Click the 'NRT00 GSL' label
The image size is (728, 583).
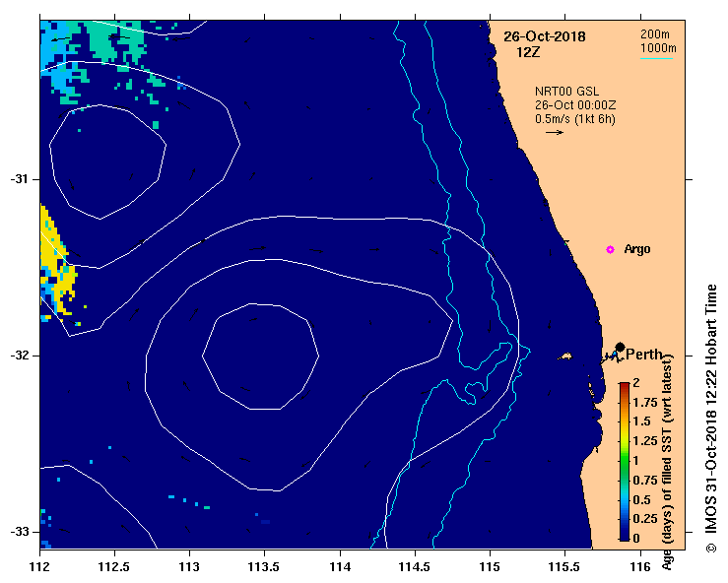coord(566,92)
